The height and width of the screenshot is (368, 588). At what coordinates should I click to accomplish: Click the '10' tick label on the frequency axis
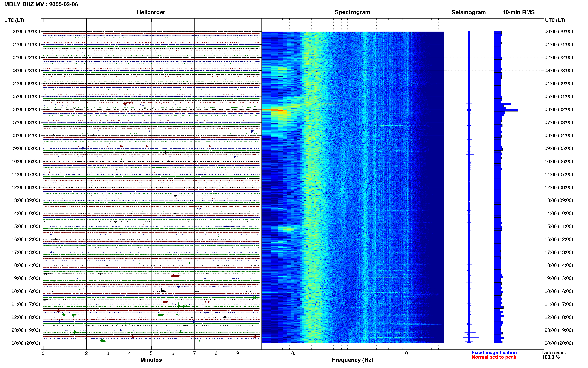[405, 353]
